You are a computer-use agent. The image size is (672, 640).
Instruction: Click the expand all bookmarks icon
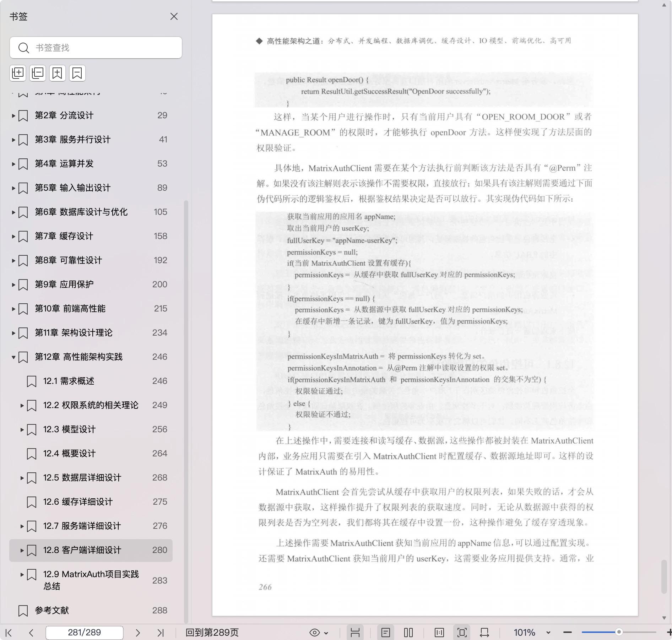(18, 73)
